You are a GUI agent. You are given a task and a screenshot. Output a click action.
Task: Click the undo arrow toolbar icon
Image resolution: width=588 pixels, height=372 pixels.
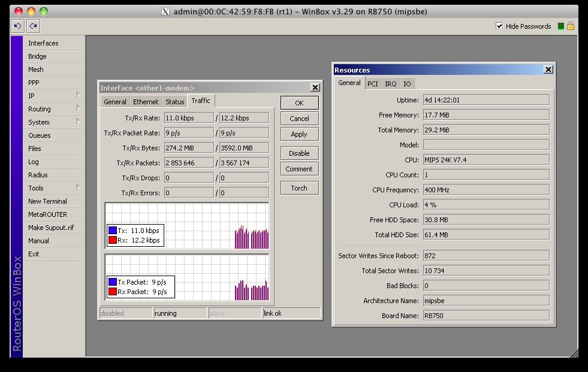[x=17, y=26]
